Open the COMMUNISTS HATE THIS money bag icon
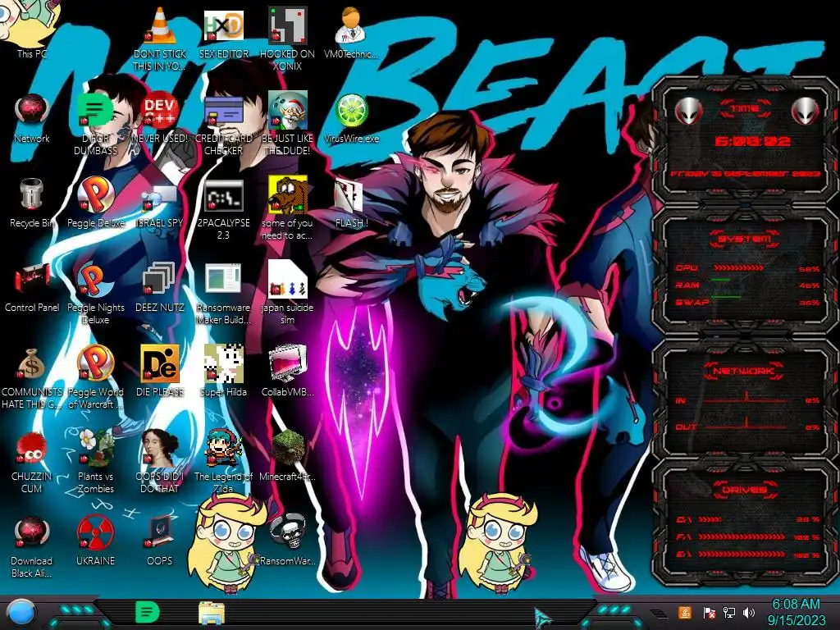Viewport: 840px width, 630px height. click(x=32, y=364)
